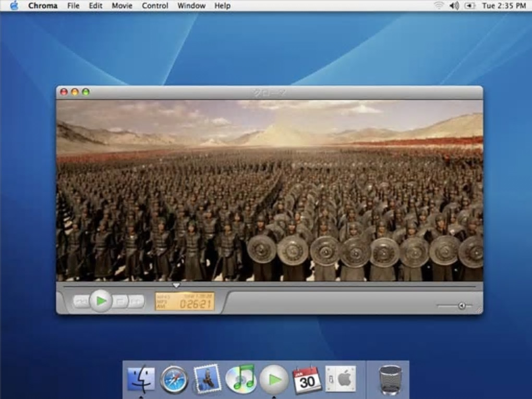Click the orange time display showing 0:26:21
The height and width of the screenshot is (399, 532).
(x=185, y=301)
